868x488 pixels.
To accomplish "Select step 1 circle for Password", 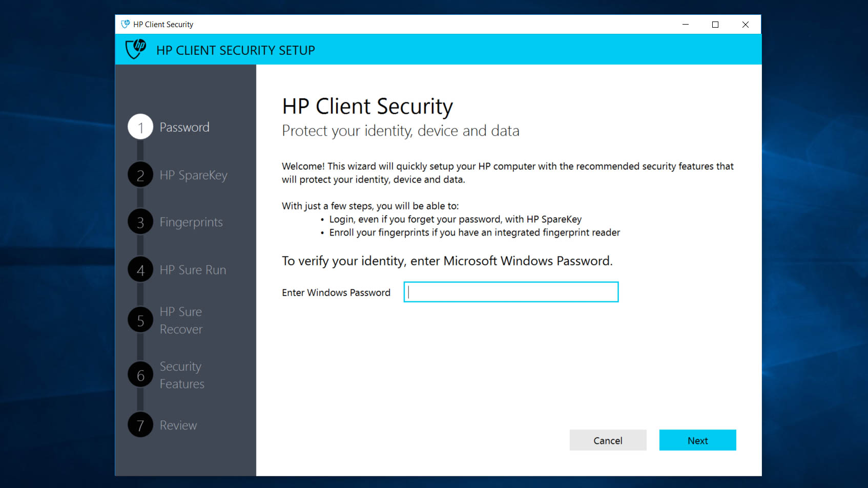I will (140, 126).
